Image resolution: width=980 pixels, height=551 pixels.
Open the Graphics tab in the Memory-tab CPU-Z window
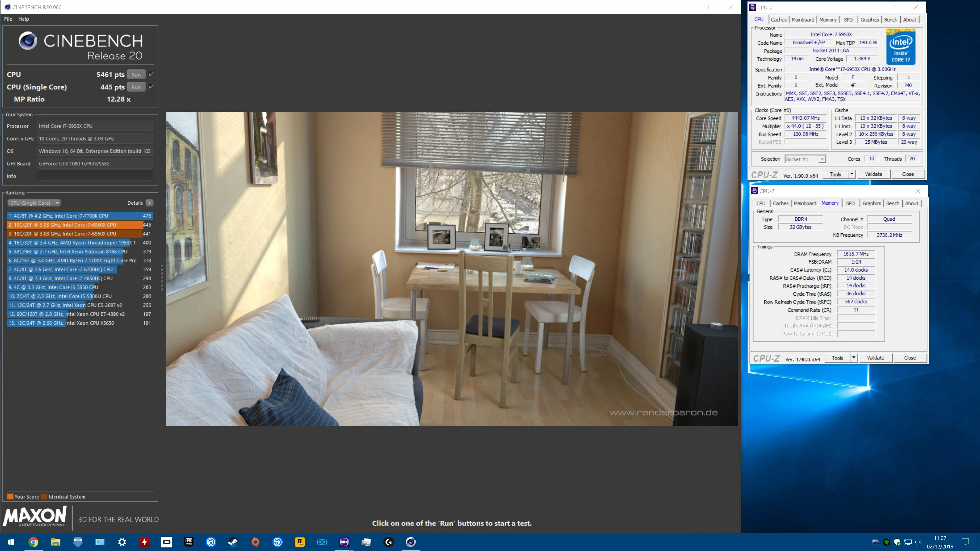pos(872,203)
